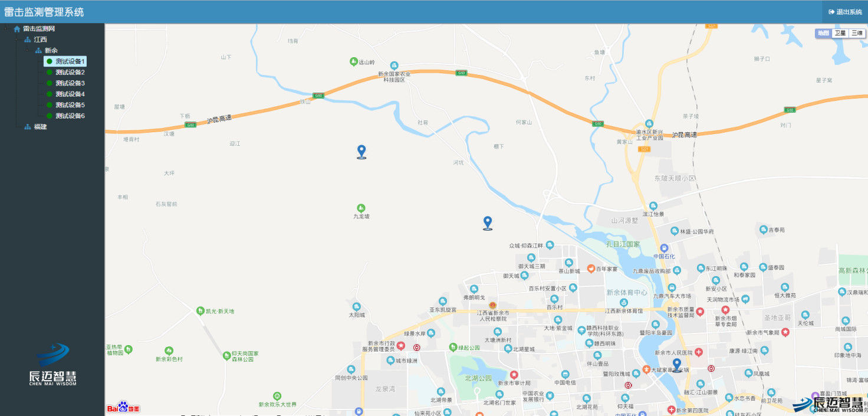Screen dimensions: 868x416
Task: Click the green 九龙坡 park icon
Action: tap(361, 208)
